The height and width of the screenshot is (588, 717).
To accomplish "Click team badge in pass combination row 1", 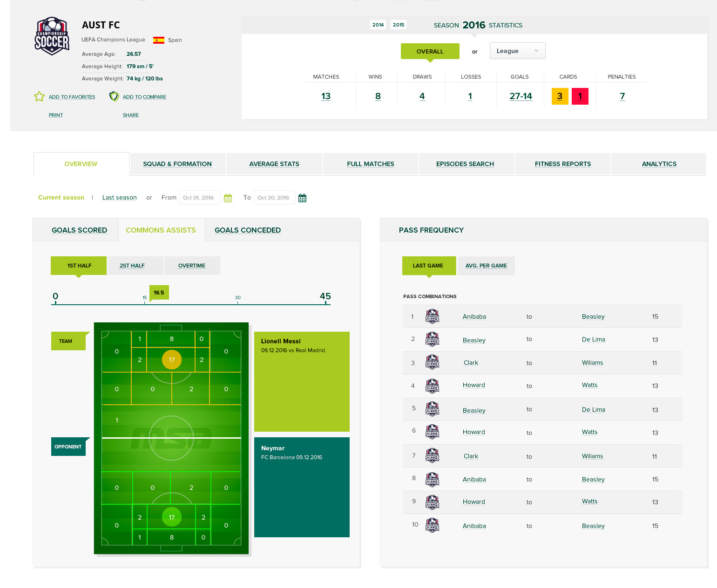I will pos(432,316).
